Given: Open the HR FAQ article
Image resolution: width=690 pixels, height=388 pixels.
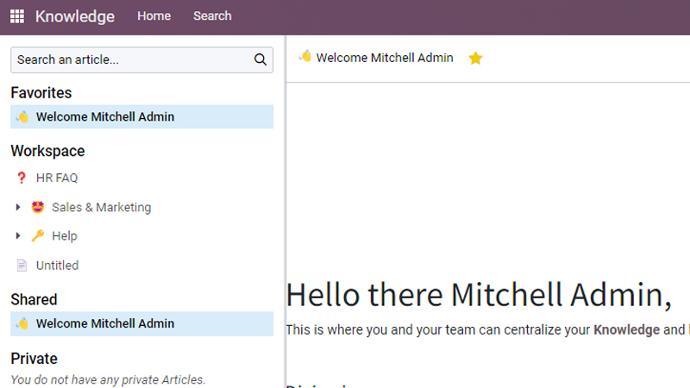Looking at the screenshot, I should pyautogui.click(x=57, y=178).
